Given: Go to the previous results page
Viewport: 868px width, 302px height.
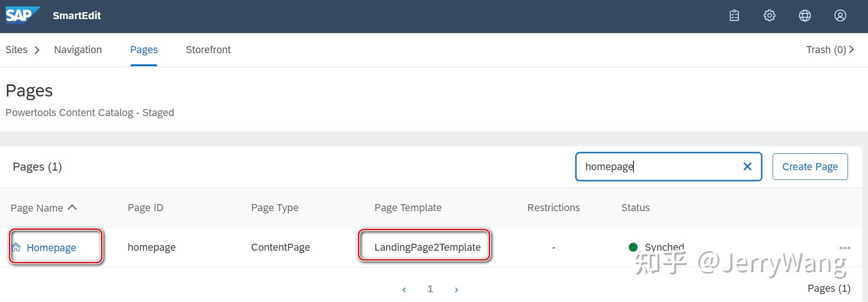Looking at the screenshot, I should click(x=404, y=289).
